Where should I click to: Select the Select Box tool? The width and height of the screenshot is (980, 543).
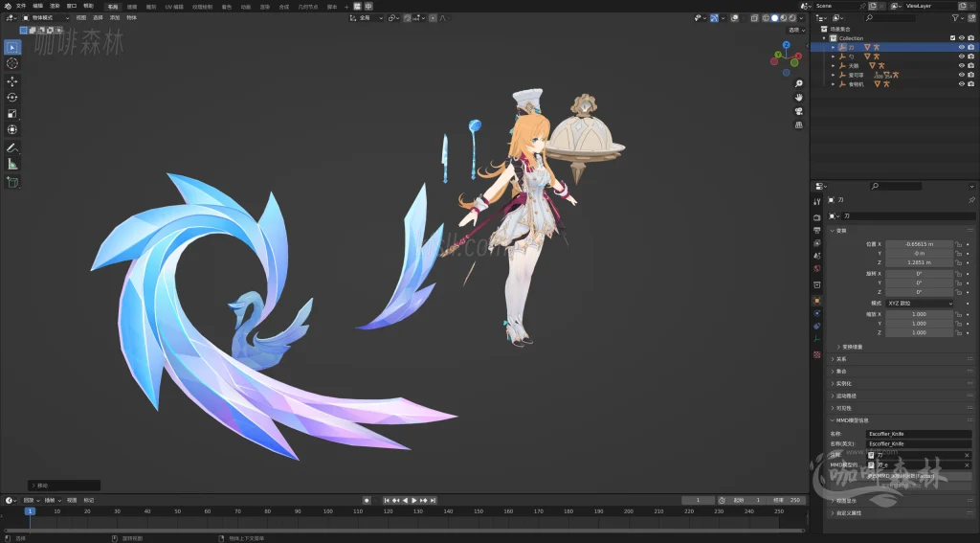pos(12,48)
